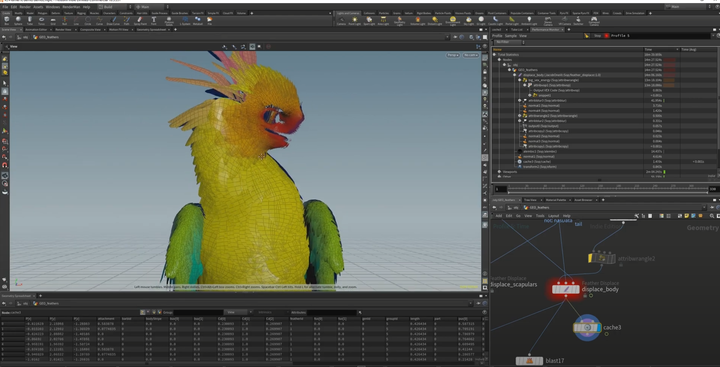Add a Camera from the lights shelf

(x=342, y=21)
